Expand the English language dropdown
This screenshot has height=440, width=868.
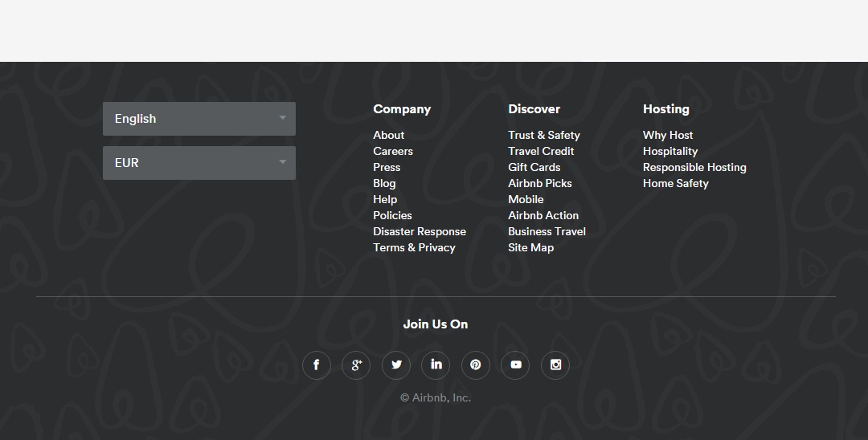[x=199, y=119]
